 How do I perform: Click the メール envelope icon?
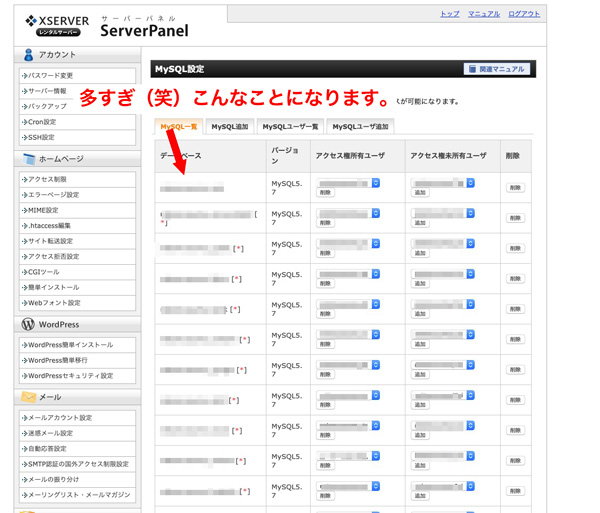click(28, 397)
